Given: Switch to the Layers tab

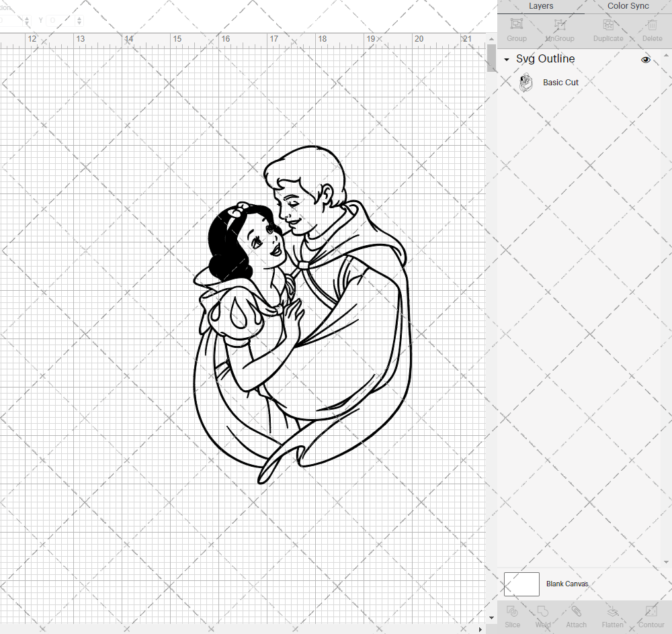Looking at the screenshot, I should click(x=540, y=6).
